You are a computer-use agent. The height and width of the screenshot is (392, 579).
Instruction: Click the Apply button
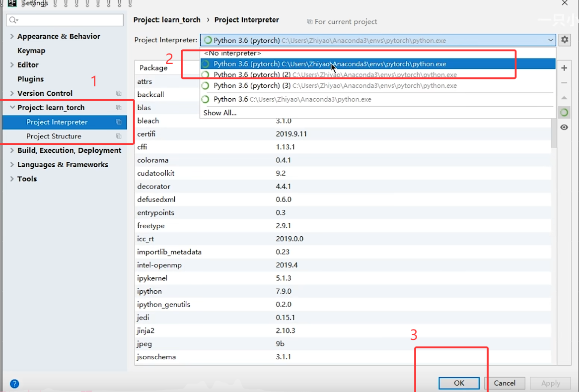(550, 383)
